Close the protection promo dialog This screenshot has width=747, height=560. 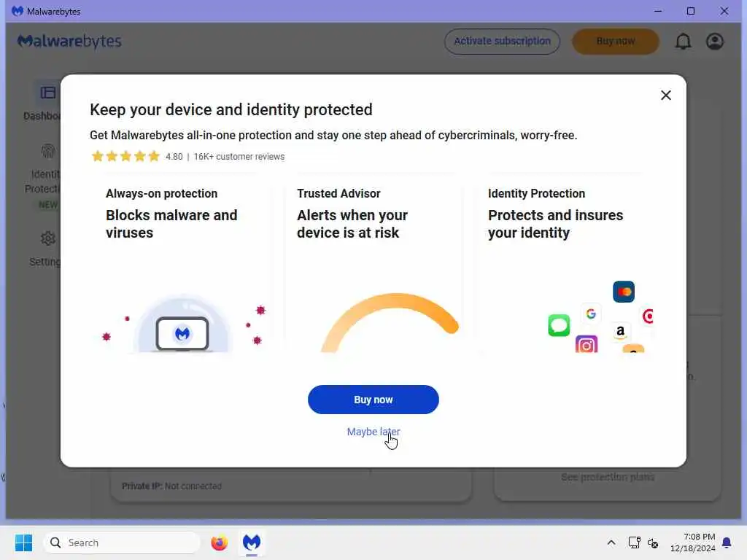[665, 96]
